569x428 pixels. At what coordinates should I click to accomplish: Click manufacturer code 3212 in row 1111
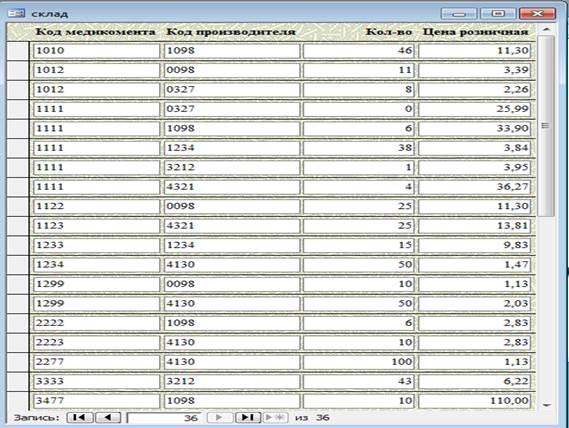[x=232, y=167]
